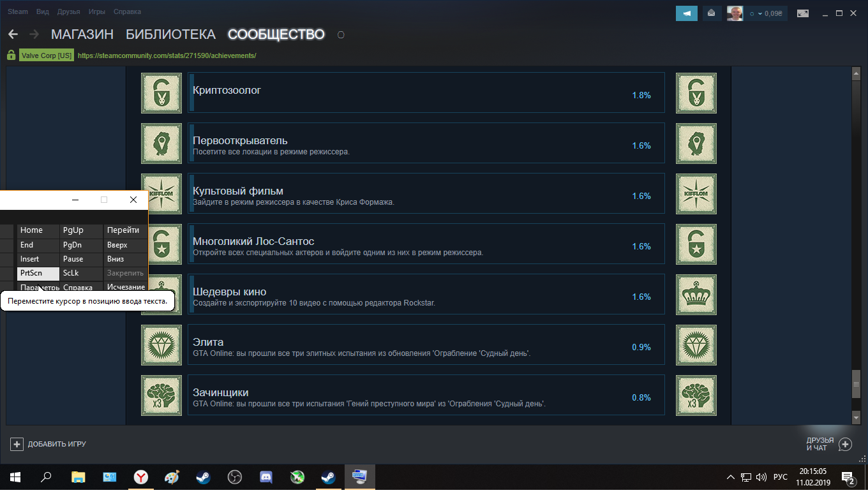Click the profile avatar picture
Image resolution: width=868 pixels, height=495 pixels.
pyautogui.click(x=735, y=13)
